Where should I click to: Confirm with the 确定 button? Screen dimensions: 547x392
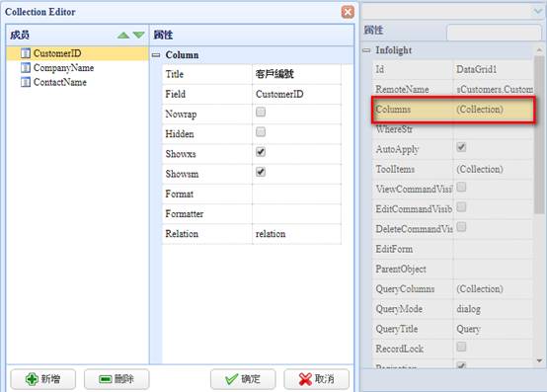coord(243,379)
